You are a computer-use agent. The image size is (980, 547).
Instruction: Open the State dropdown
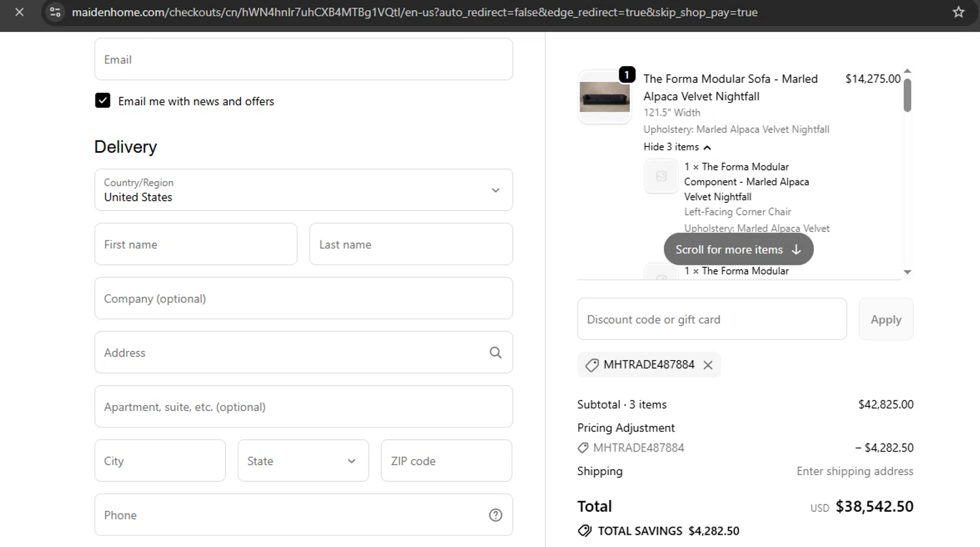click(x=303, y=461)
